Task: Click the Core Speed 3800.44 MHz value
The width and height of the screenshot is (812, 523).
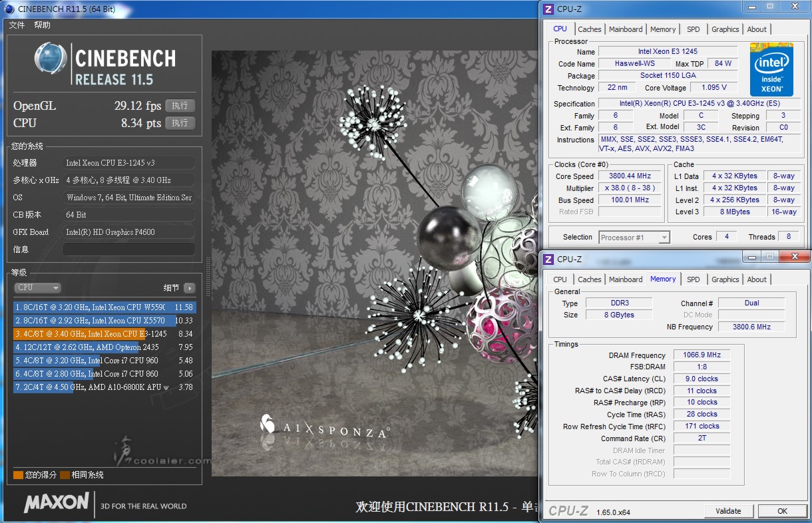Action: click(x=630, y=176)
